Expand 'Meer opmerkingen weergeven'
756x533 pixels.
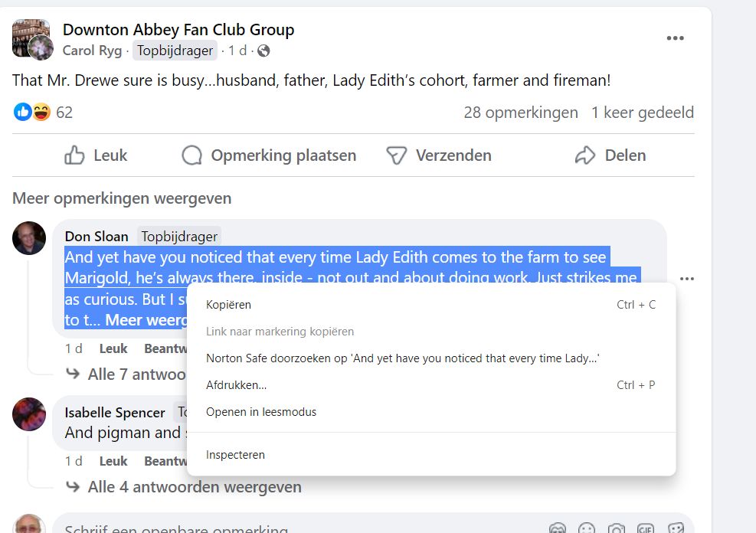pos(122,198)
